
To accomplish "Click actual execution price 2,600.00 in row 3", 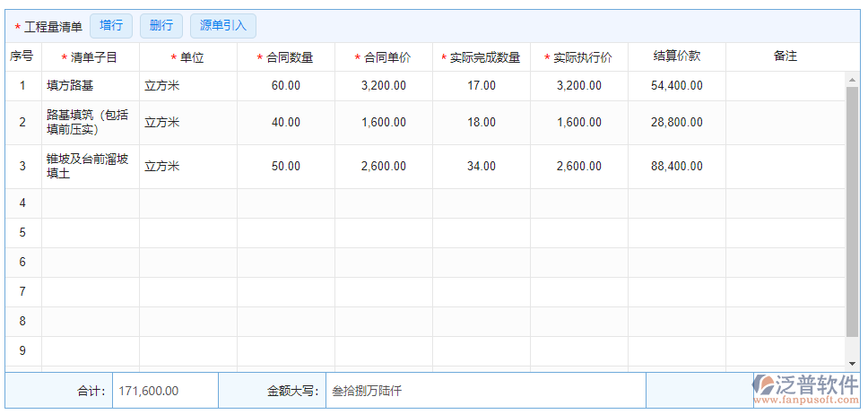I will (579, 166).
